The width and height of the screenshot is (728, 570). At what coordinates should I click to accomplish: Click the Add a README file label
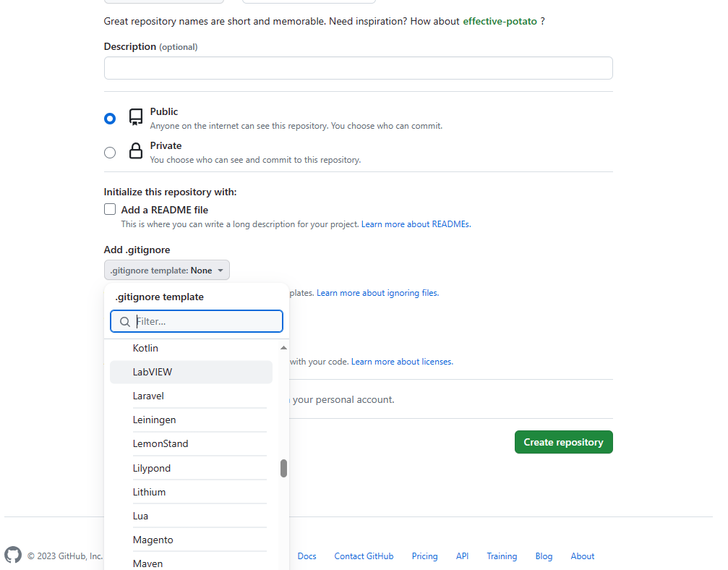point(164,210)
